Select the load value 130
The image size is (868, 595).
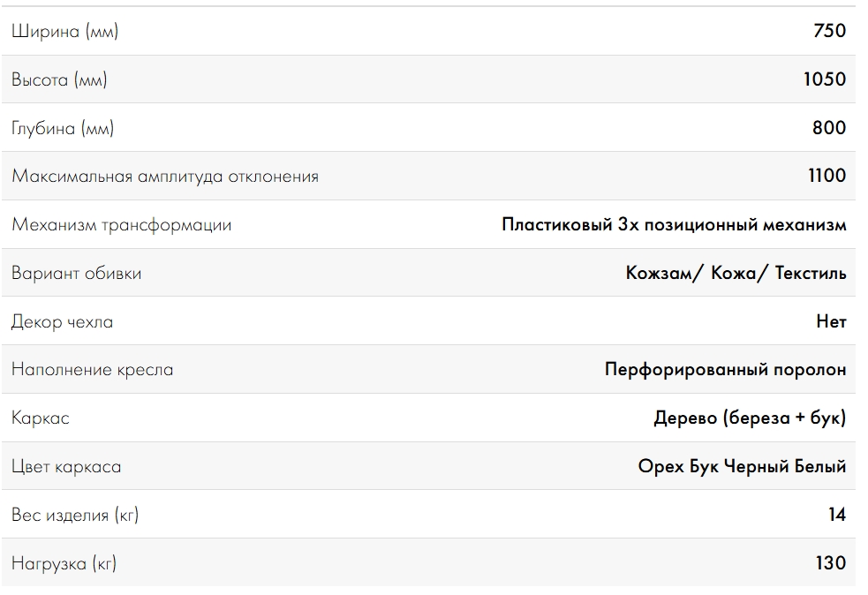pyautogui.click(x=830, y=563)
